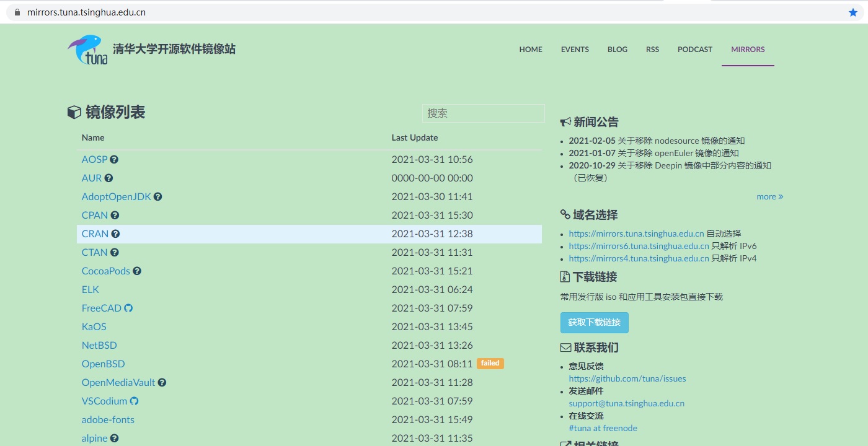This screenshot has width=868, height=446.
Task: Click the orange failed badge on OpenBSD
Action: click(490, 364)
